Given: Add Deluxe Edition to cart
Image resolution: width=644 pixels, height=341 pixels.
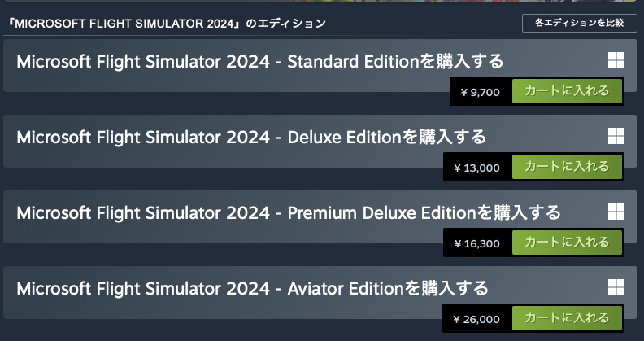Looking at the screenshot, I should [x=567, y=167].
